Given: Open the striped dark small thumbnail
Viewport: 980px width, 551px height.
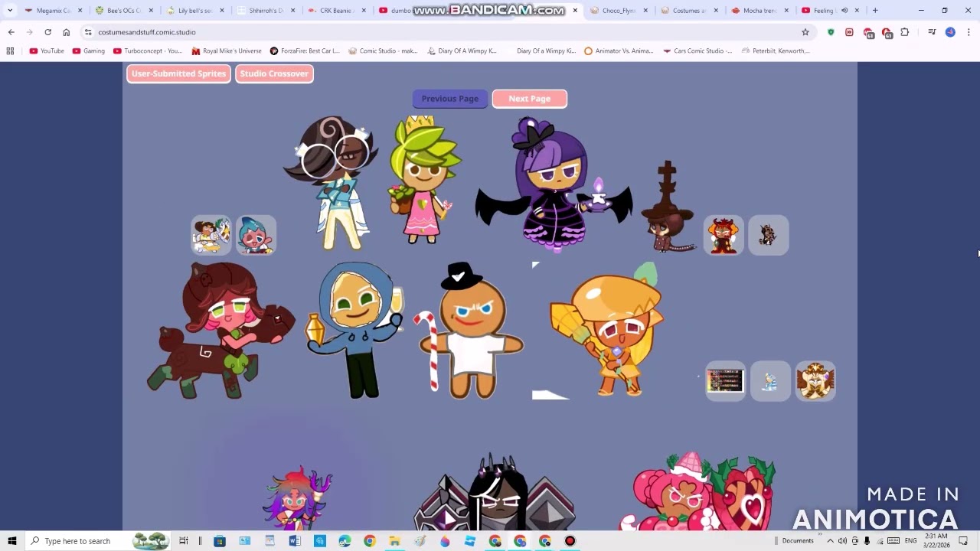Looking at the screenshot, I should (x=725, y=380).
